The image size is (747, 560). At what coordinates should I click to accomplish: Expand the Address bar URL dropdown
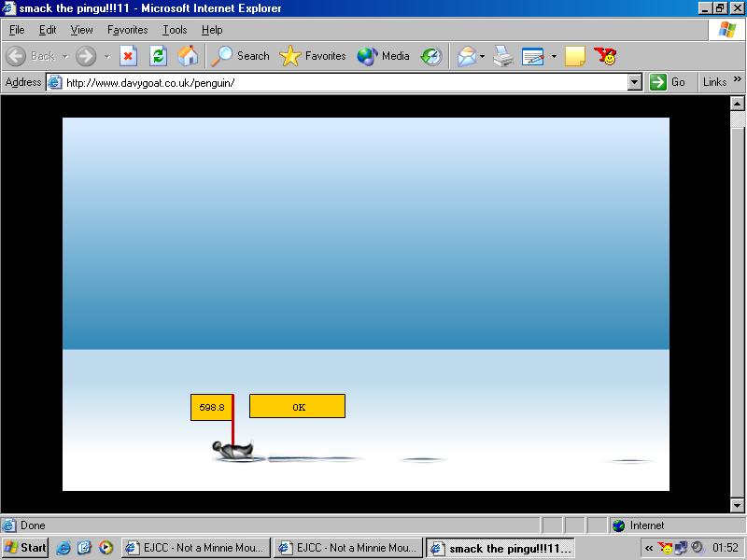(x=634, y=82)
